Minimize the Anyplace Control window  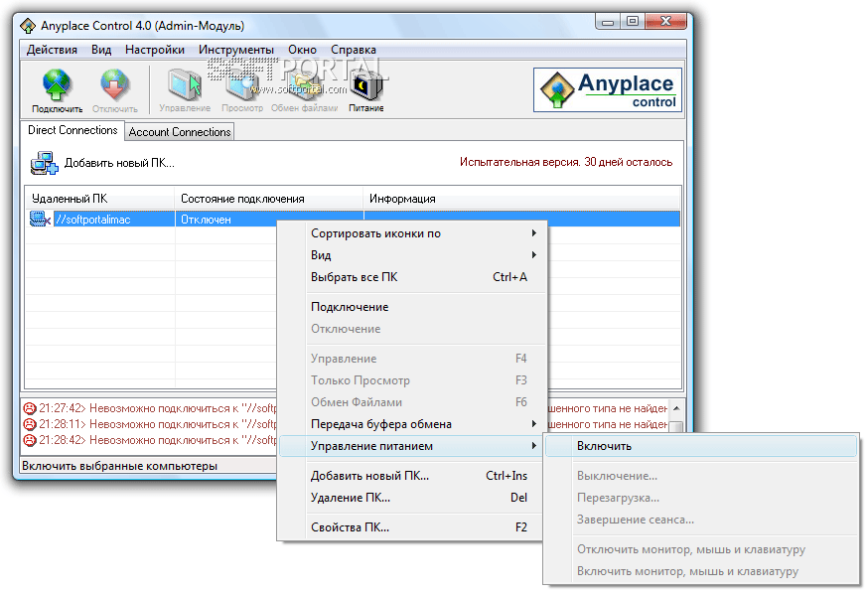[608, 22]
